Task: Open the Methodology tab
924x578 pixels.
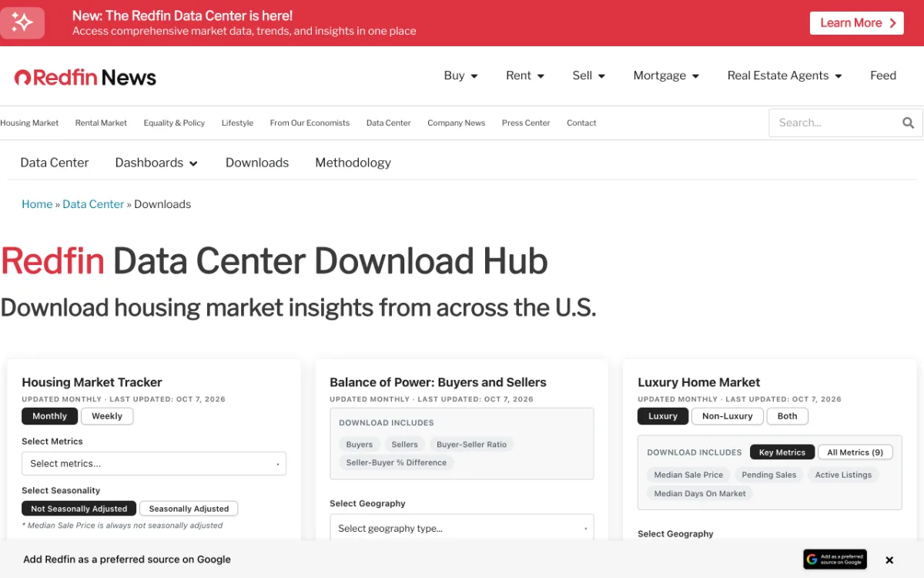Action: (x=353, y=163)
